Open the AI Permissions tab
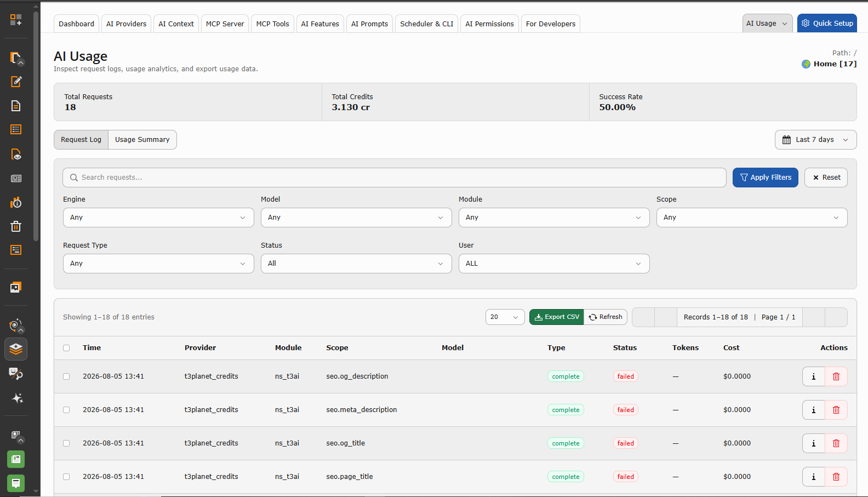This screenshot has width=868, height=497. point(489,24)
